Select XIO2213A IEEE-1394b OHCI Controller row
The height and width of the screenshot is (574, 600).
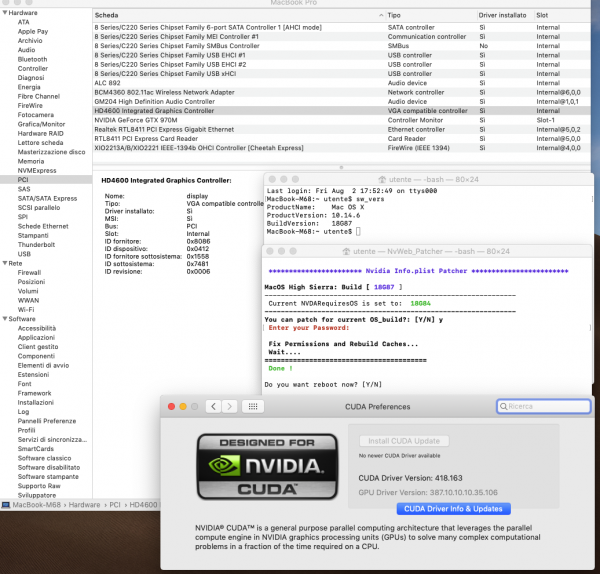coord(341,148)
